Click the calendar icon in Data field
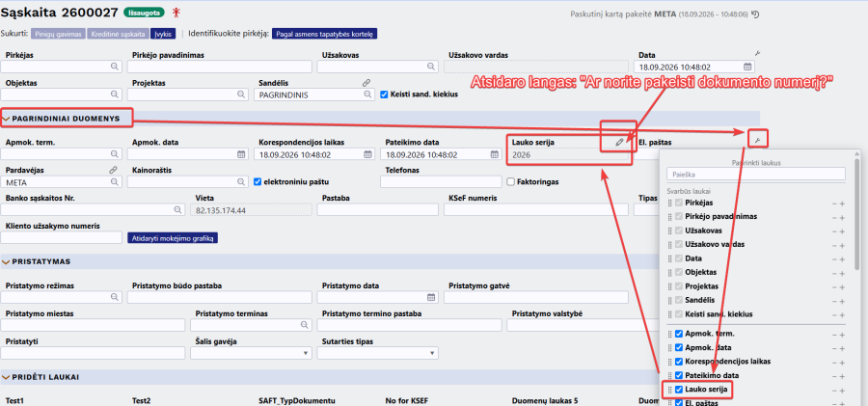The height and width of the screenshot is (406, 868). (x=747, y=67)
